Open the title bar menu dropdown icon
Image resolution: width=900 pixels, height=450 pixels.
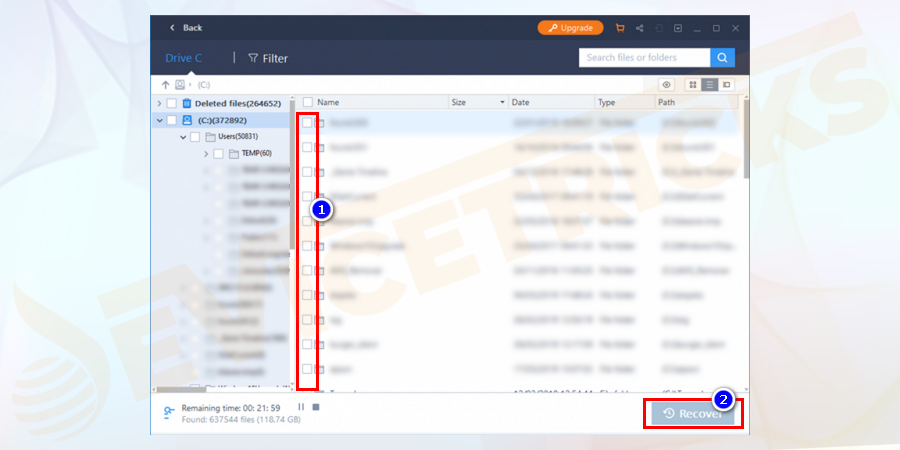[x=678, y=28]
